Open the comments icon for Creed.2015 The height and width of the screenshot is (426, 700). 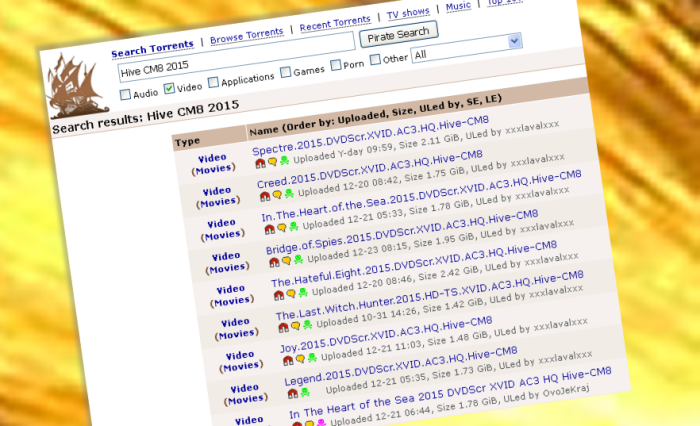[277, 195]
